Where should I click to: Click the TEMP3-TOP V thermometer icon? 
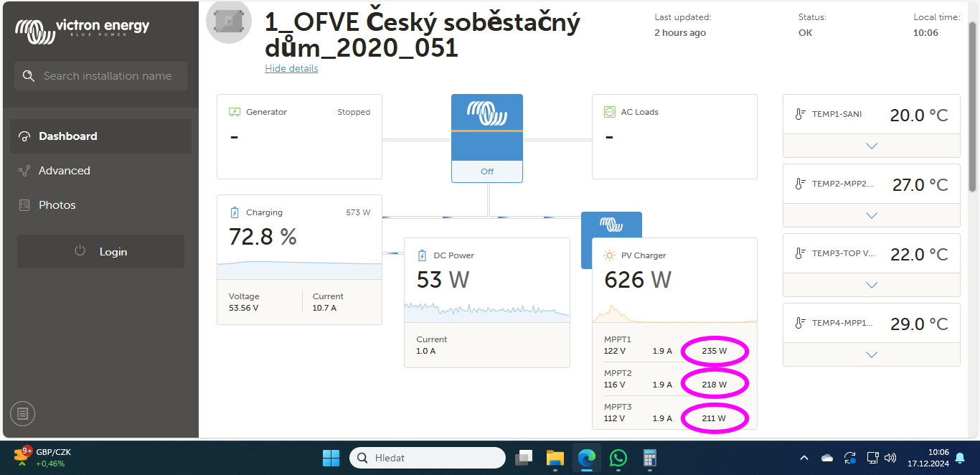[800, 253]
